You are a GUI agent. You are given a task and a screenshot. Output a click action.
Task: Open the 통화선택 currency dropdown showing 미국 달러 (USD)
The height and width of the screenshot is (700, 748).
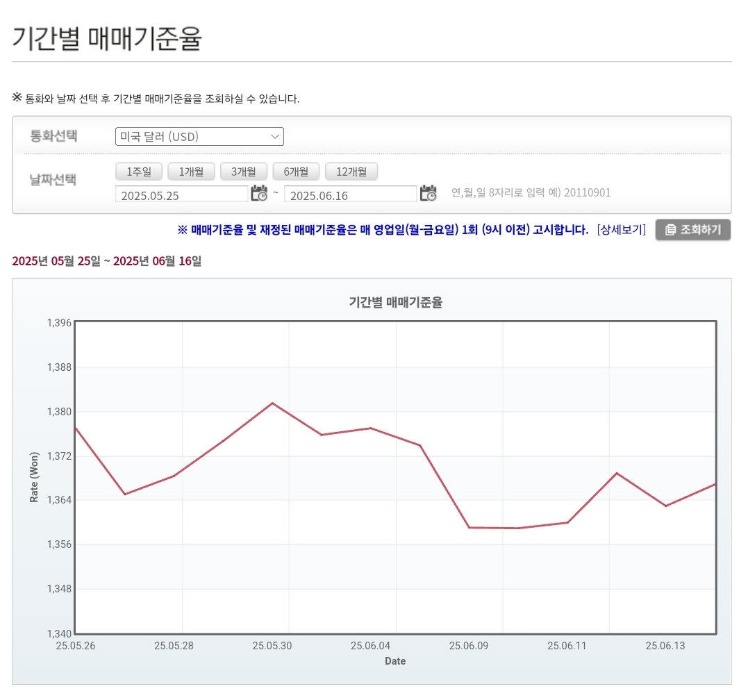pyautogui.click(x=199, y=136)
